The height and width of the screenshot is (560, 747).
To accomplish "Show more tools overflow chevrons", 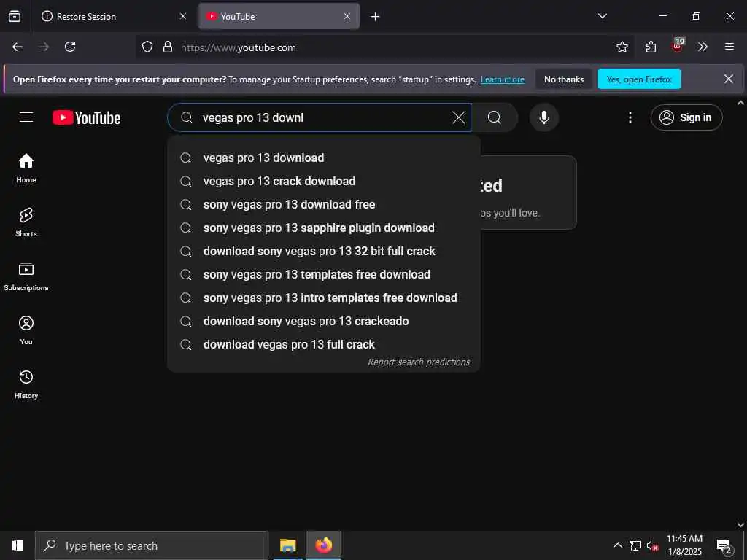I will pyautogui.click(x=703, y=47).
